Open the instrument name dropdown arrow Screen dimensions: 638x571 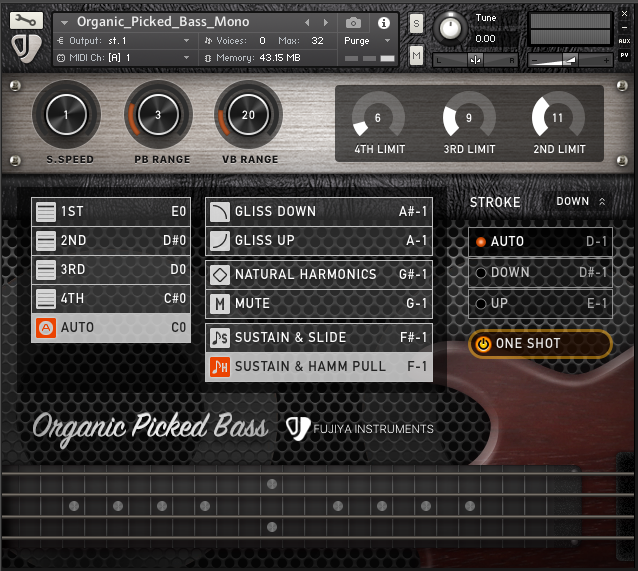click(x=65, y=22)
